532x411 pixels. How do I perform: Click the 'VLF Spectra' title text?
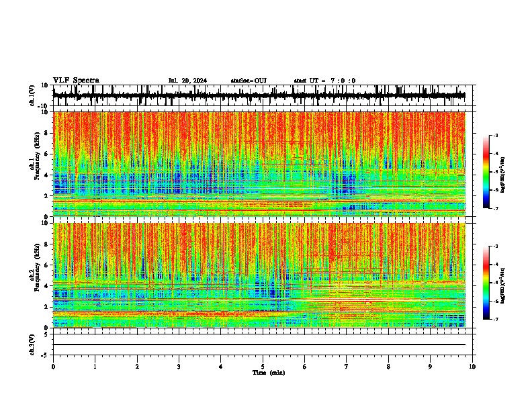(x=76, y=81)
